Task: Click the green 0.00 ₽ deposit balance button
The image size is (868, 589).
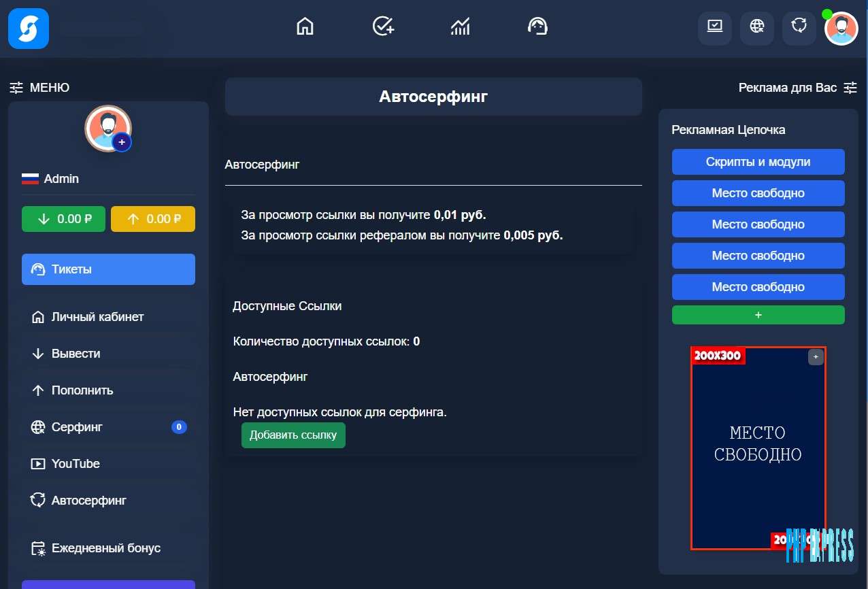Action: coord(63,219)
